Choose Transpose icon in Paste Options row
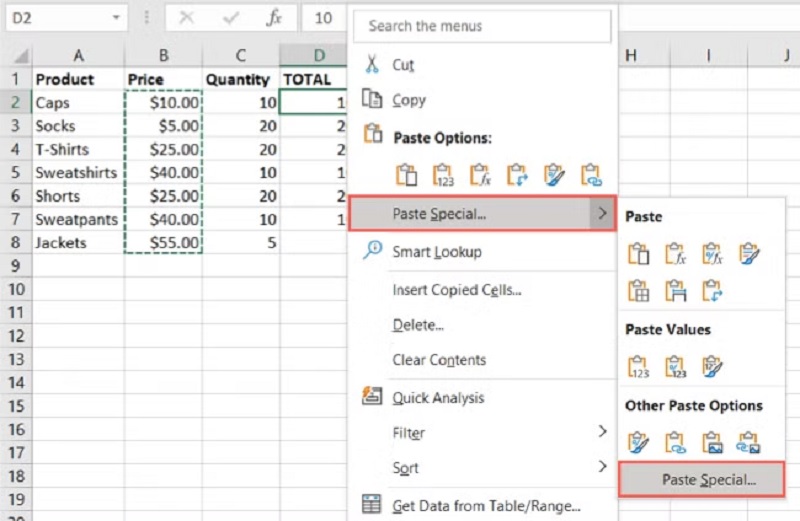The image size is (800, 521). click(517, 176)
